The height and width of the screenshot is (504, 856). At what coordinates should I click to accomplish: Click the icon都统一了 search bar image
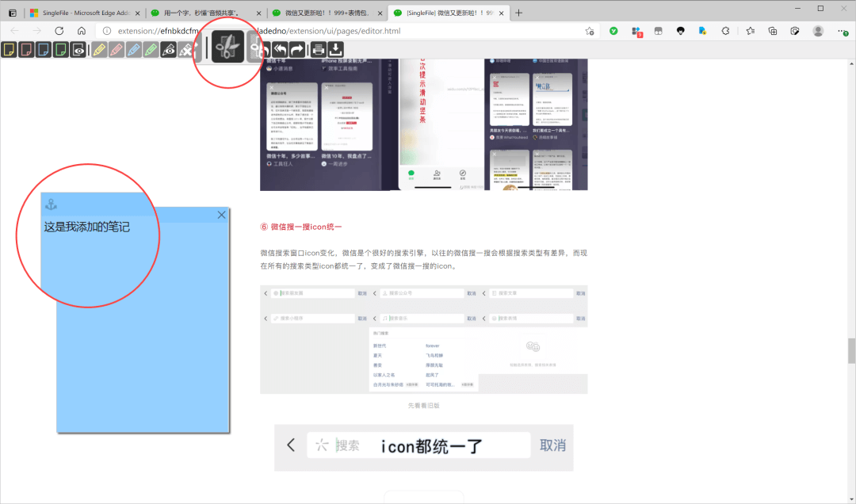[423, 447]
